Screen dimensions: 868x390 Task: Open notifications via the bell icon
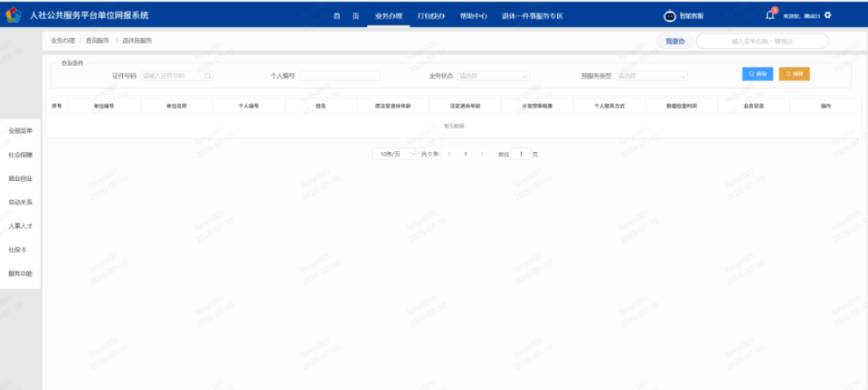(x=770, y=15)
